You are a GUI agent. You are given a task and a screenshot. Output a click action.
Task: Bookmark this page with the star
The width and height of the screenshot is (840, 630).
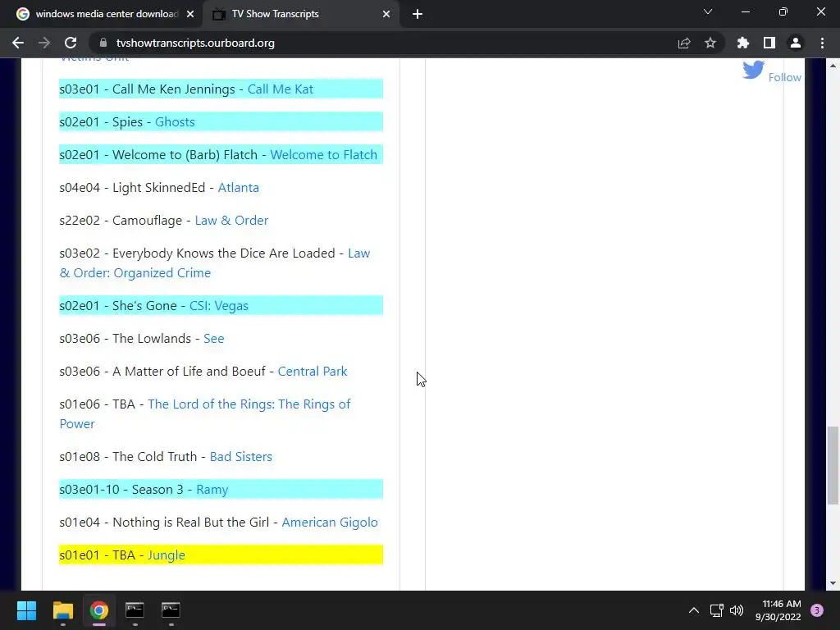pos(710,43)
